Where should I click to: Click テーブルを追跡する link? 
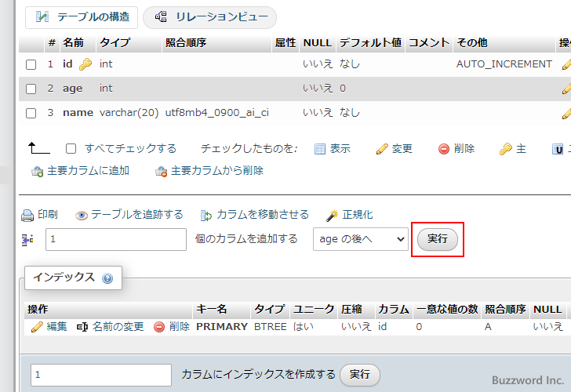pos(137,214)
